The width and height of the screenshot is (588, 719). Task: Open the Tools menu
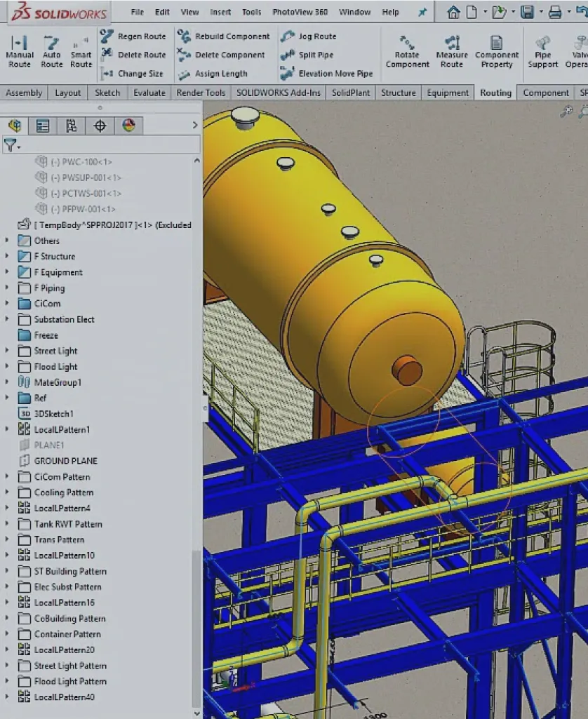click(251, 13)
